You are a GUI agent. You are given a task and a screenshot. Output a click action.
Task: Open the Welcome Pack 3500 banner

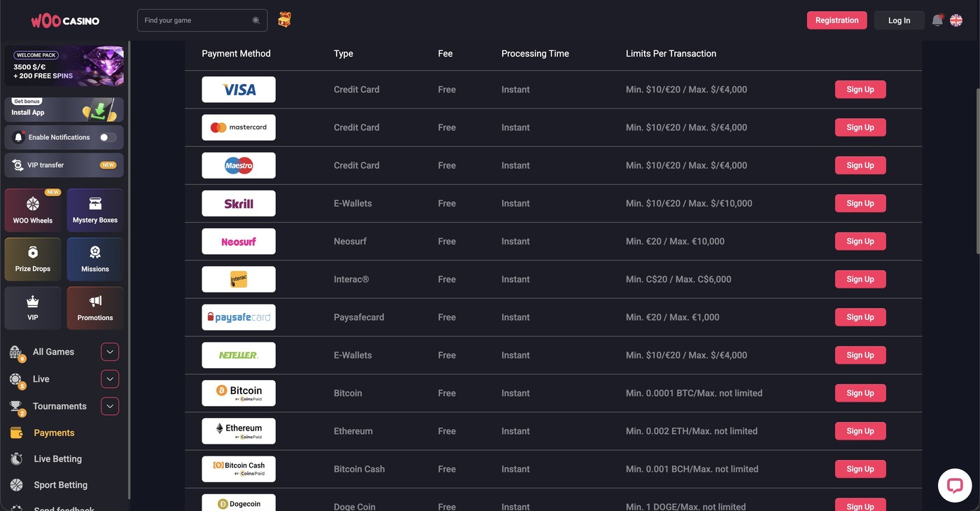pyautogui.click(x=64, y=66)
